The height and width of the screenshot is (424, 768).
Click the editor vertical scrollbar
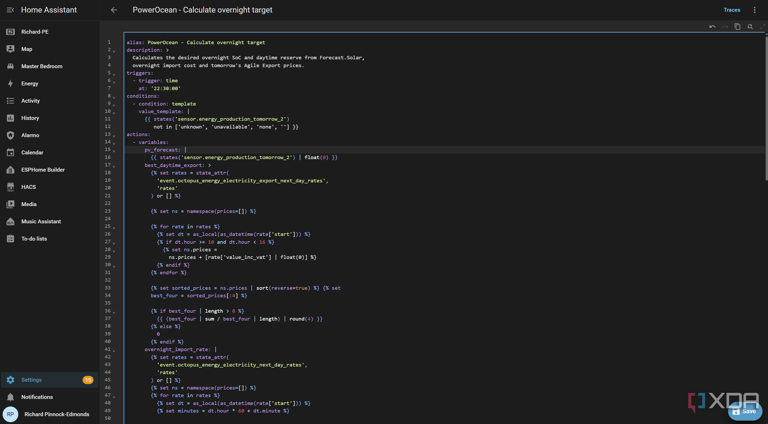click(766, 108)
